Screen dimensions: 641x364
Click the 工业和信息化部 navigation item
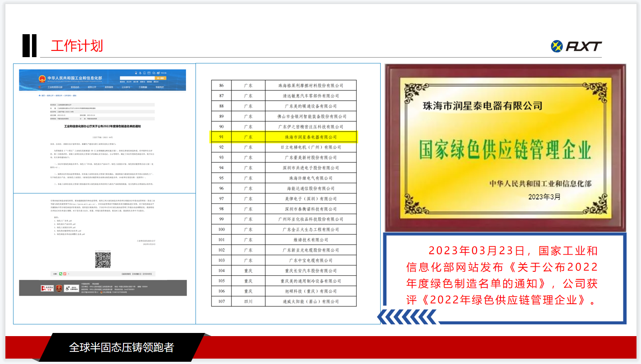(55, 87)
